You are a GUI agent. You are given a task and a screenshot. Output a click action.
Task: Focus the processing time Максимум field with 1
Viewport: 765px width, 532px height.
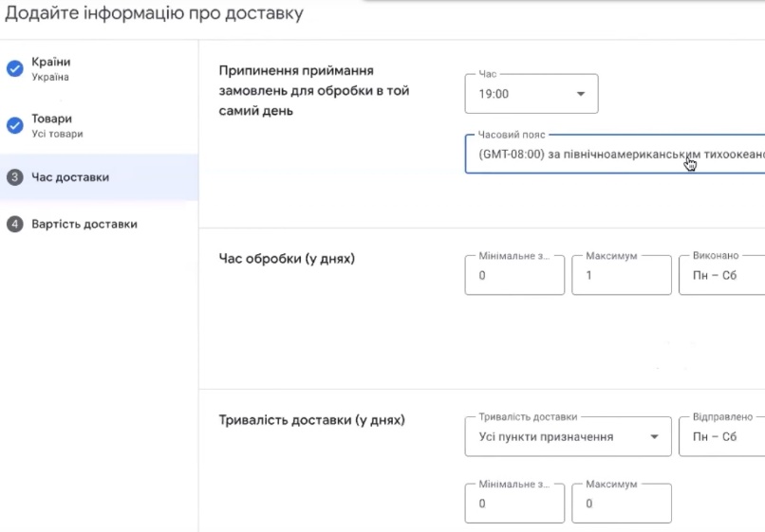(622, 276)
